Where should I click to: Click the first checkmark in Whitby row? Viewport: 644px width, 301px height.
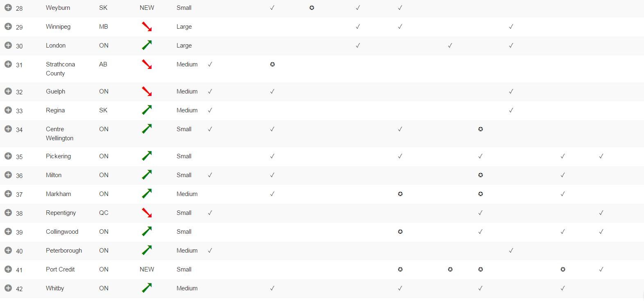pos(272,288)
